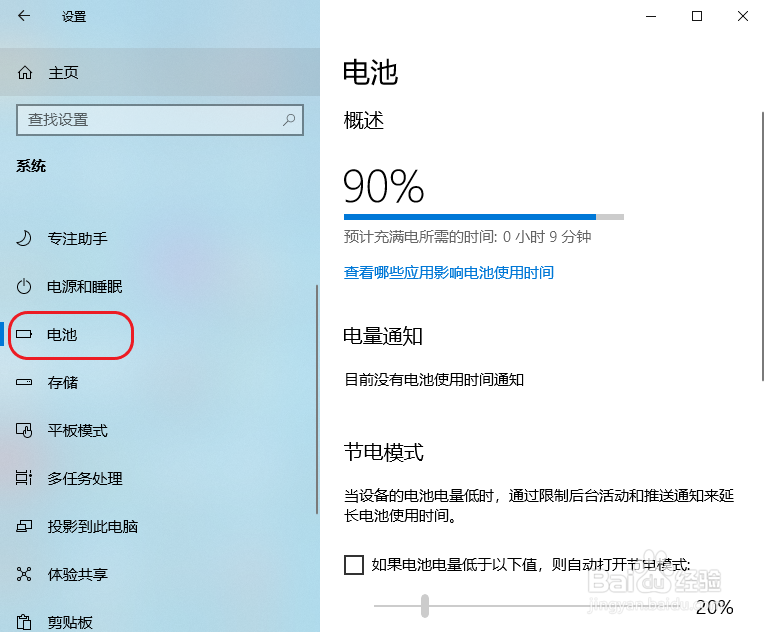Select the 专注助手 moon icon
Viewport: 766px width, 632px height.
tap(24, 238)
